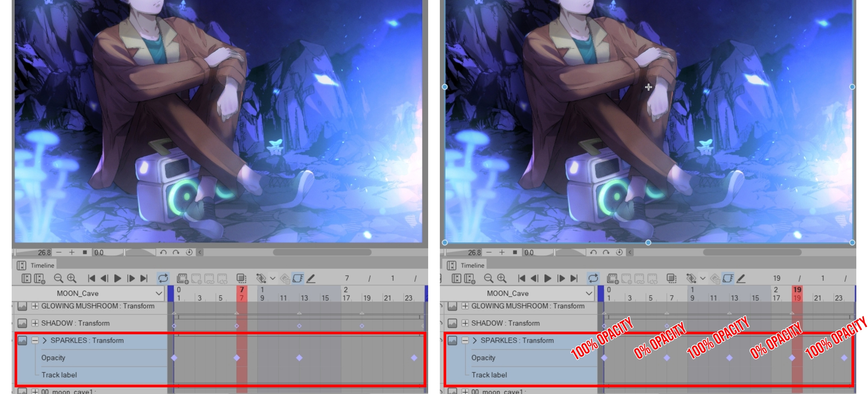Select the right Timeline panel tab
The height and width of the screenshot is (394, 868).
coord(472,265)
